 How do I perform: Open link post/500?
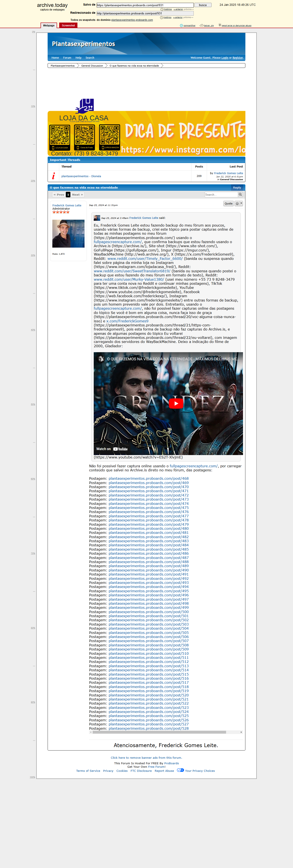click(149, 612)
